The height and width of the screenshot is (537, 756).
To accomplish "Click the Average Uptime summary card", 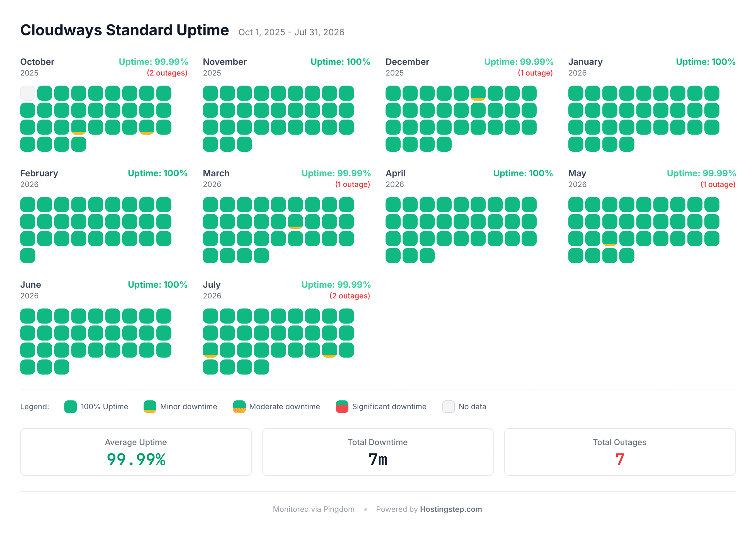I will click(136, 452).
